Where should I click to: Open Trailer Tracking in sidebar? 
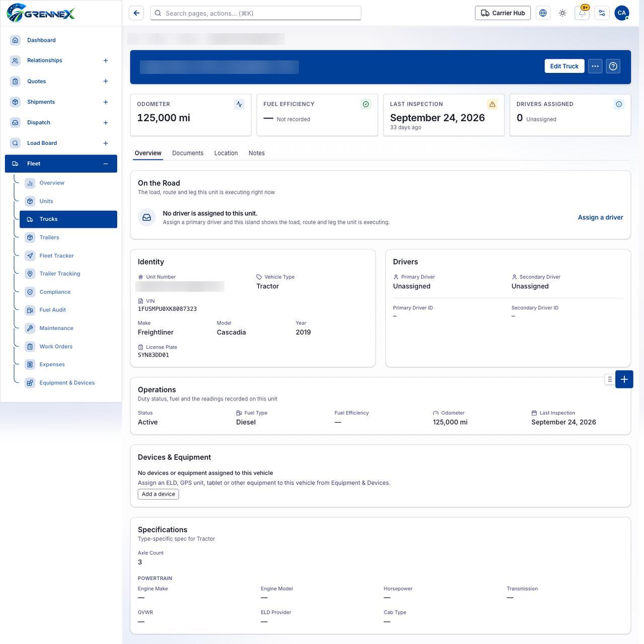click(68, 274)
